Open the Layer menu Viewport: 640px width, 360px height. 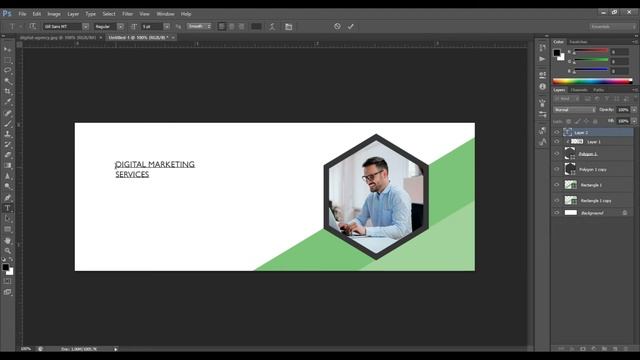pyautogui.click(x=73, y=14)
